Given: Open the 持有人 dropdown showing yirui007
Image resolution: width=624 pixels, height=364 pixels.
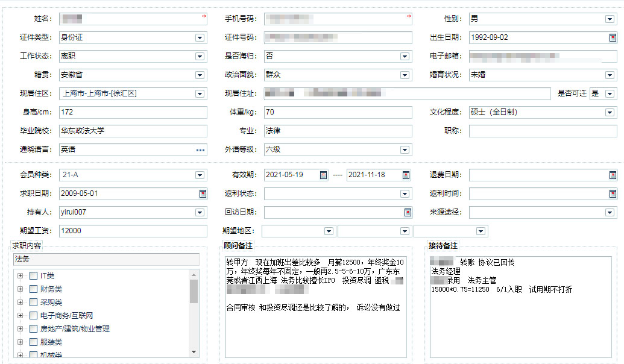Looking at the screenshot, I should click(x=200, y=212).
